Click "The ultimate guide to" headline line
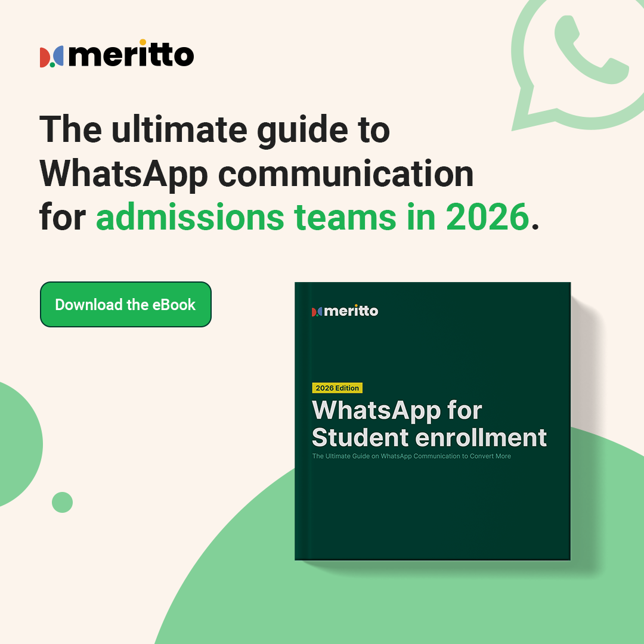The height and width of the screenshot is (644, 644). tap(215, 130)
